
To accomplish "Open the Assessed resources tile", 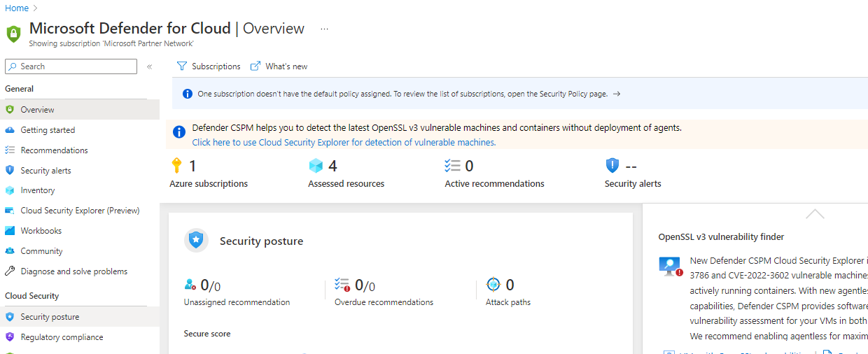I will 346,174.
